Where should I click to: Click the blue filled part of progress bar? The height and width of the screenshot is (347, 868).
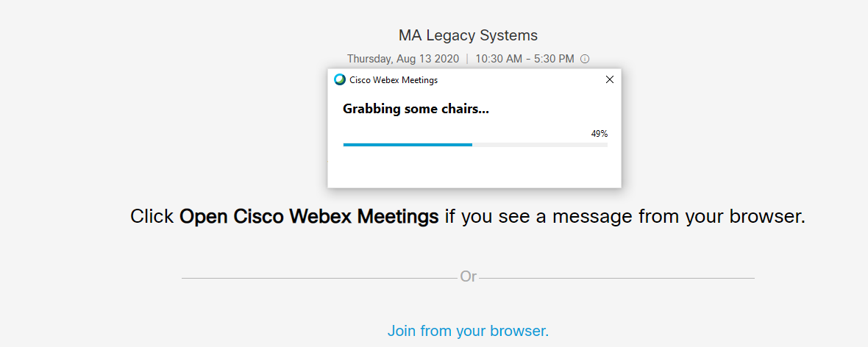(x=408, y=145)
